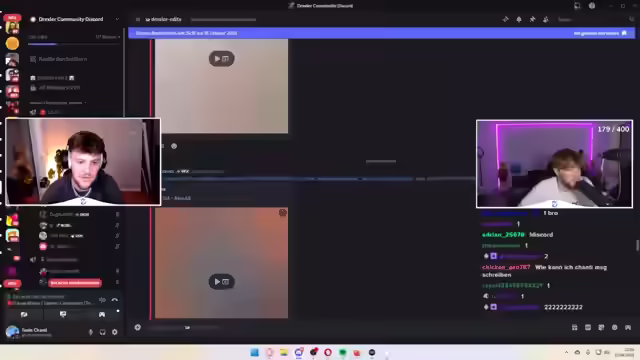
Task: Open the Boosts link beside boost level
Action: pos(108,37)
